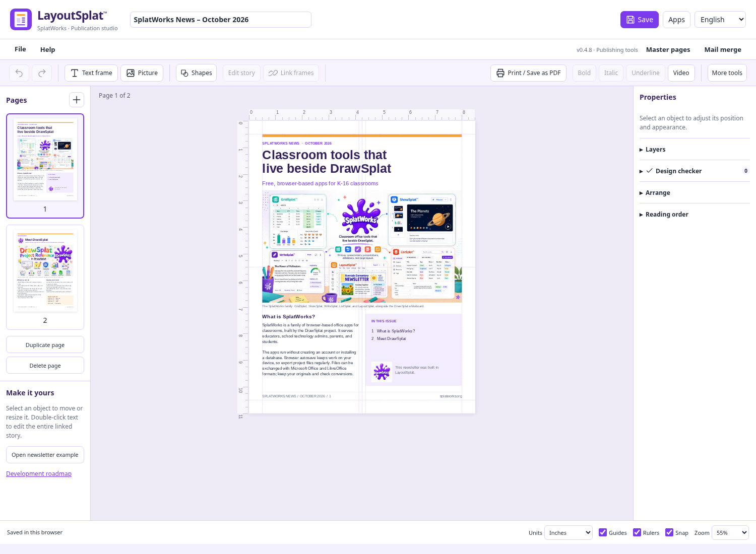
Task: Select page 2 thumbnail
Action: pyautogui.click(x=45, y=277)
